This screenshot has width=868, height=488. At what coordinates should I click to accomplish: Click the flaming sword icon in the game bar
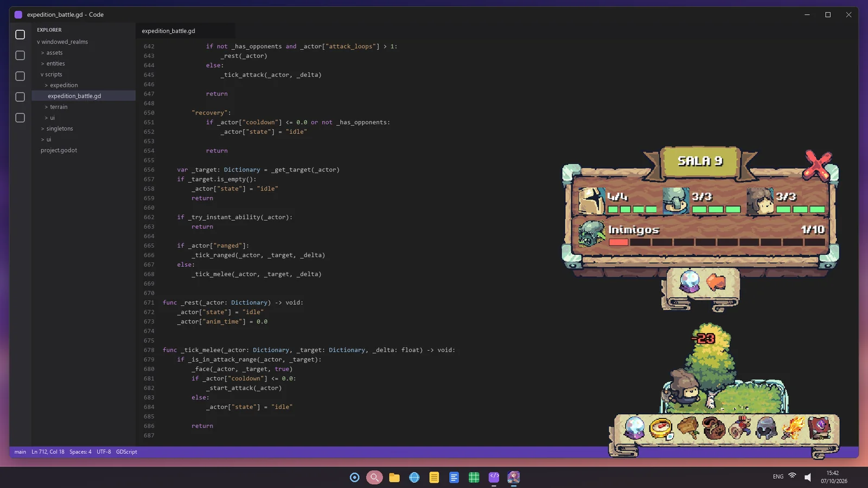[793, 428]
